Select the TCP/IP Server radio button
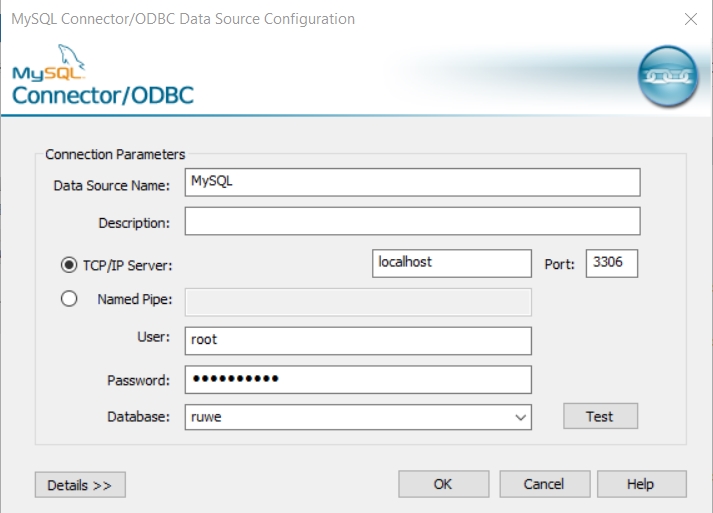This screenshot has height=513, width=713. click(69, 265)
